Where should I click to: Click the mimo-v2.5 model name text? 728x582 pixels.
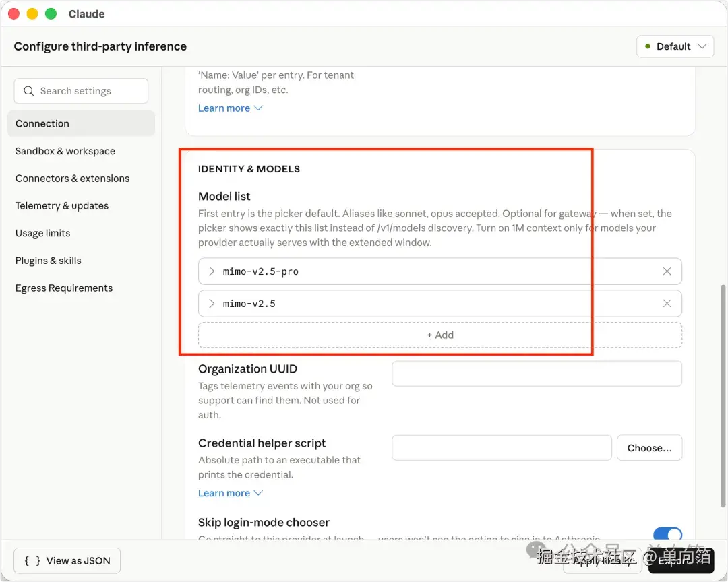[x=249, y=304]
